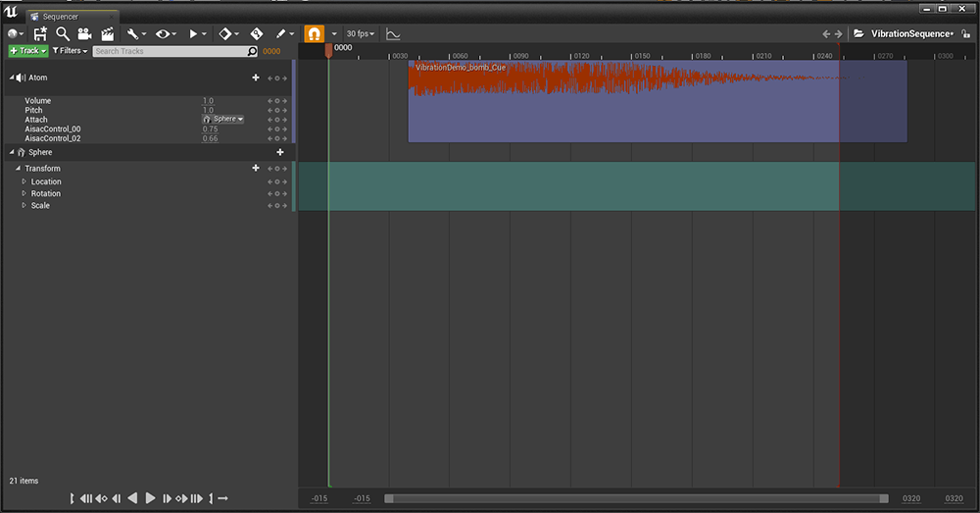The width and height of the screenshot is (980, 513).
Task: Open the Curve Editor icon
Action: point(393,33)
